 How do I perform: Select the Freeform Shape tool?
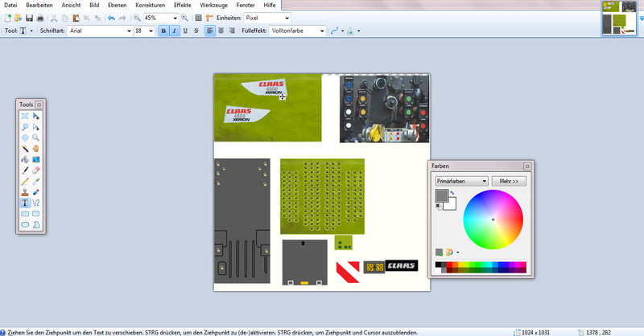[x=36, y=224]
